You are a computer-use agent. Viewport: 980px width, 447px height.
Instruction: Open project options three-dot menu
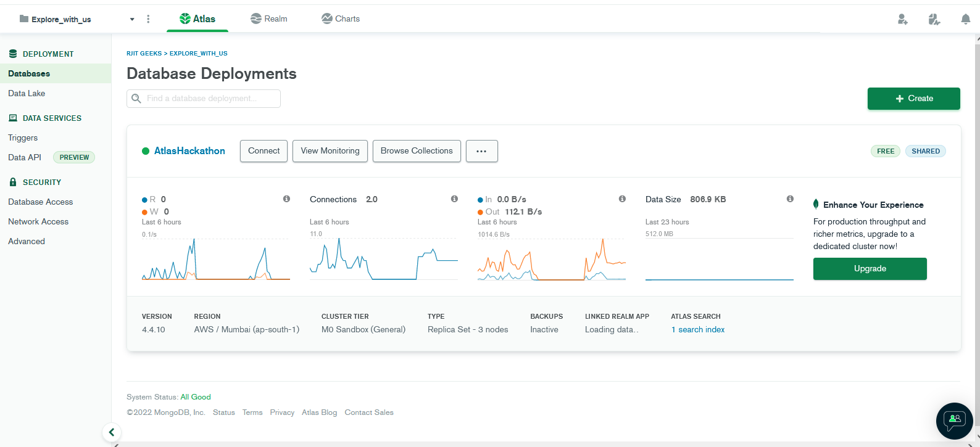(x=148, y=19)
